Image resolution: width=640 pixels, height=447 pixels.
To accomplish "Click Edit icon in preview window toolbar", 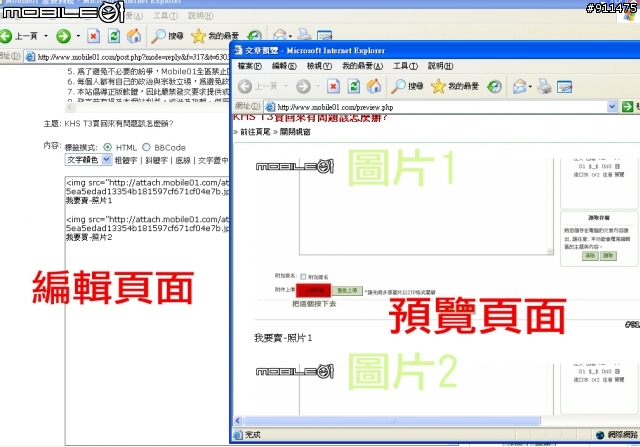I will (x=564, y=87).
